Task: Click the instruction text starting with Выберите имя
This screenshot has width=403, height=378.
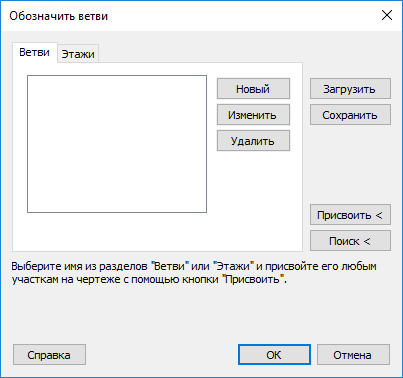Action: click(x=194, y=272)
